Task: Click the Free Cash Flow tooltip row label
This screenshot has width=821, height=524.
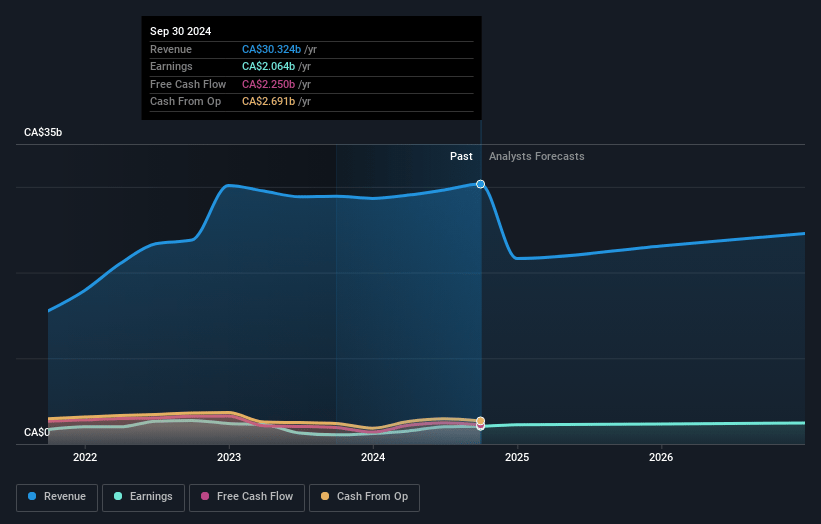Action: [188, 84]
